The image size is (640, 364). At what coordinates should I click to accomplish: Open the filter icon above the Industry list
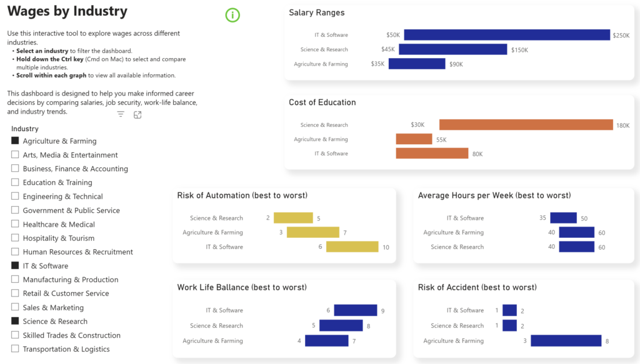click(x=121, y=114)
